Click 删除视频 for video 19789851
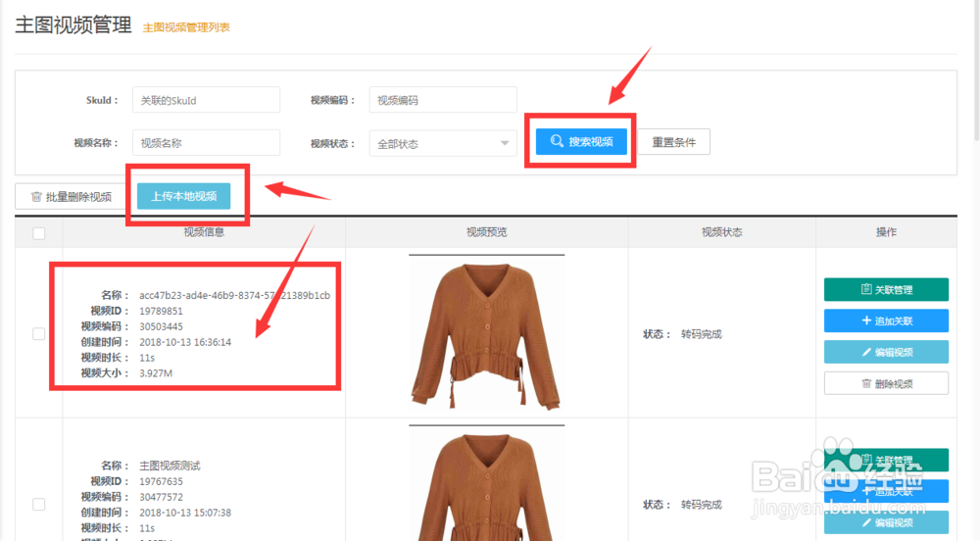 coord(886,383)
